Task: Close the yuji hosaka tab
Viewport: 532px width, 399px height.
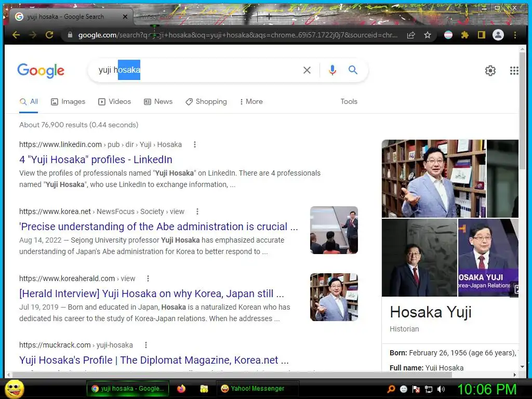Action: click(x=125, y=17)
